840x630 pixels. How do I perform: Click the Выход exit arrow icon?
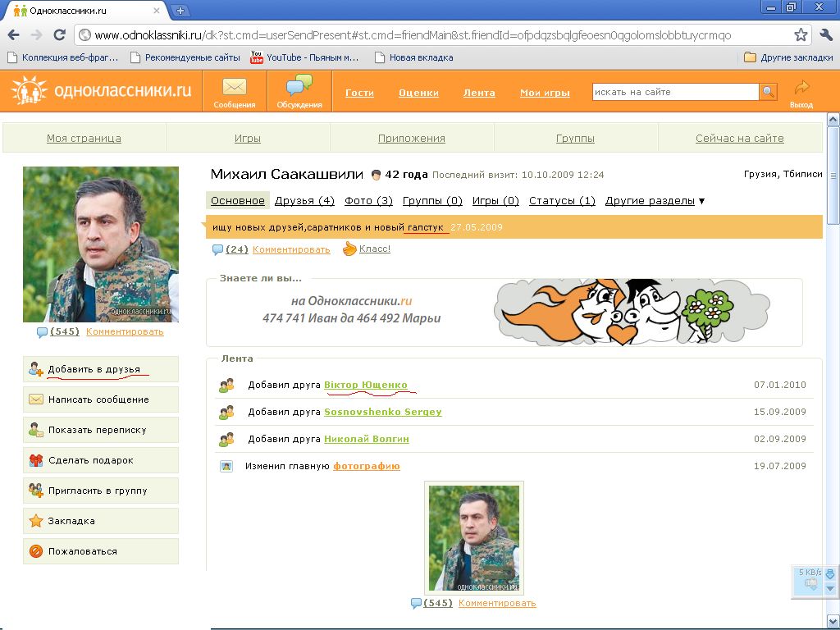click(x=801, y=93)
